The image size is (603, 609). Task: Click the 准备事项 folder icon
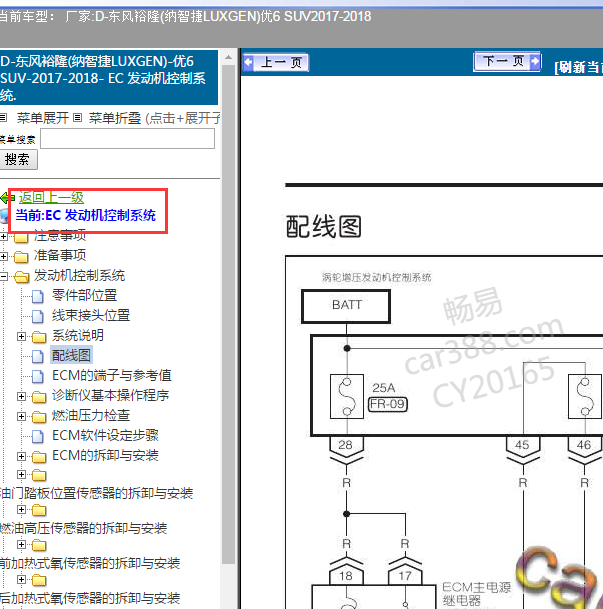tap(21, 257)
